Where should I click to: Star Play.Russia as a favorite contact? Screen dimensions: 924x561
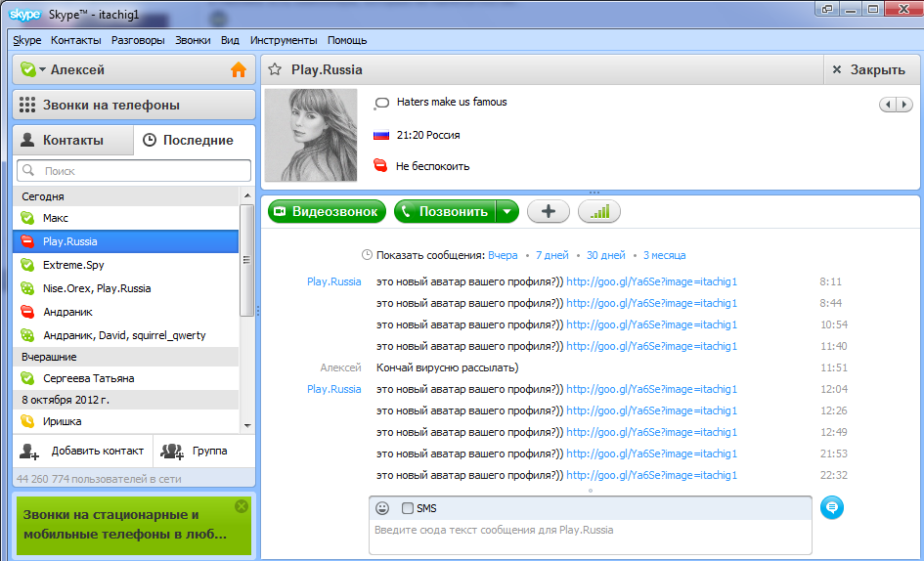(275, 69)
